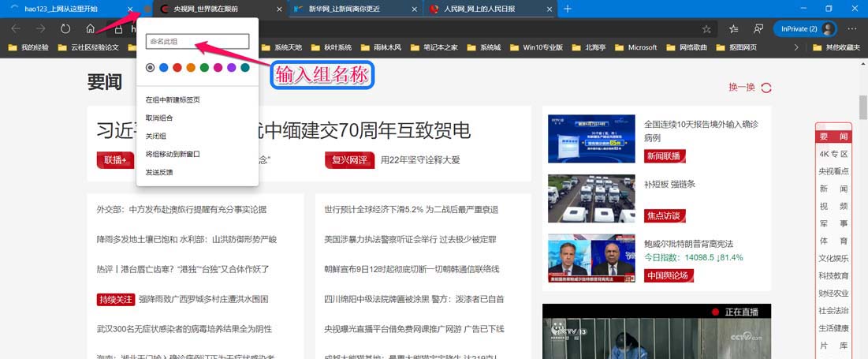
Task: Select 在组中新建标签页 menu item
Action: (197, 99)
